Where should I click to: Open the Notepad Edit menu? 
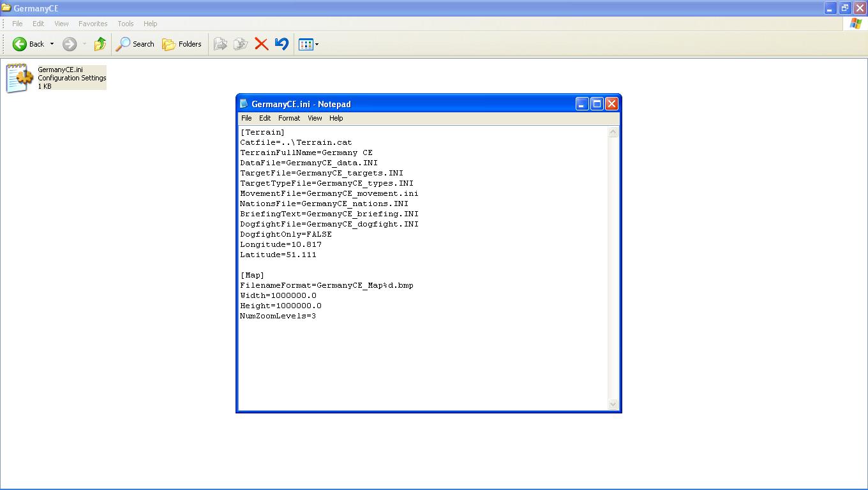265,118
